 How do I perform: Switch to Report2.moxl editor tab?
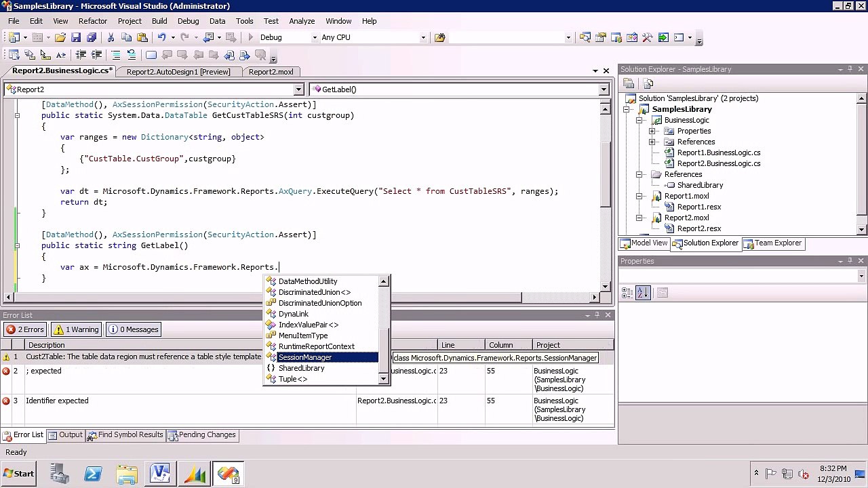point(271,72)
